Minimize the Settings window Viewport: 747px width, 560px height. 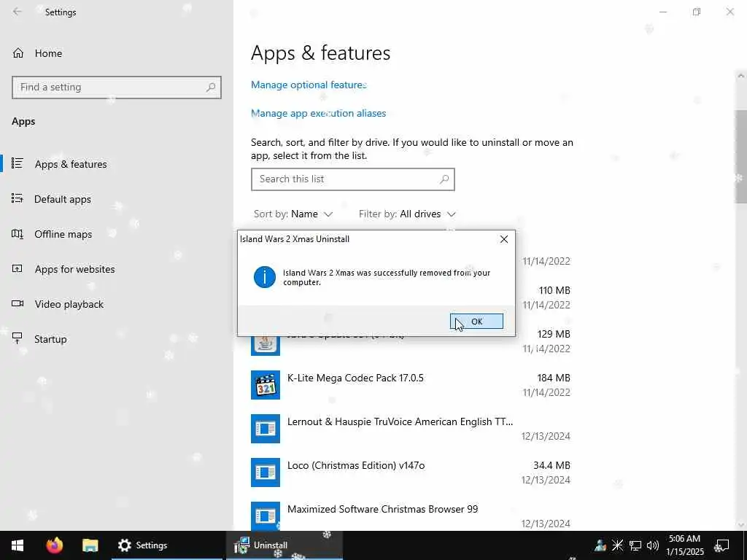[662, 12]
